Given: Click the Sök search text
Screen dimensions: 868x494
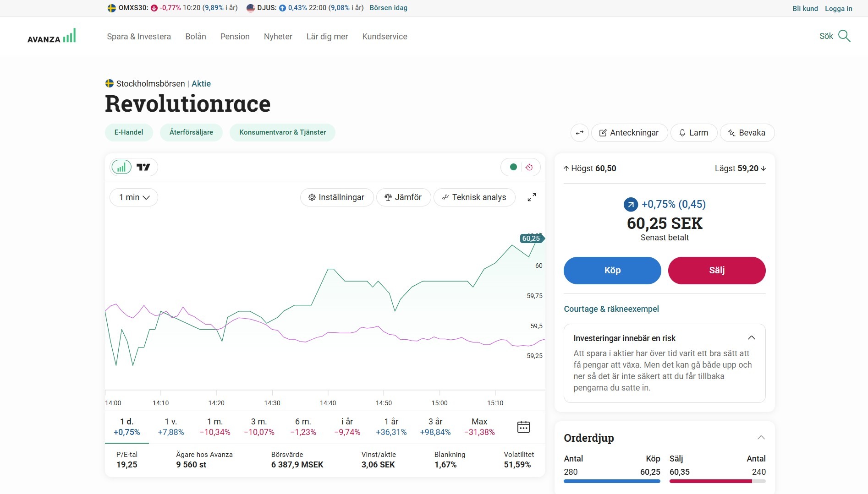Looking at the screenshot, I should (826, 36).
